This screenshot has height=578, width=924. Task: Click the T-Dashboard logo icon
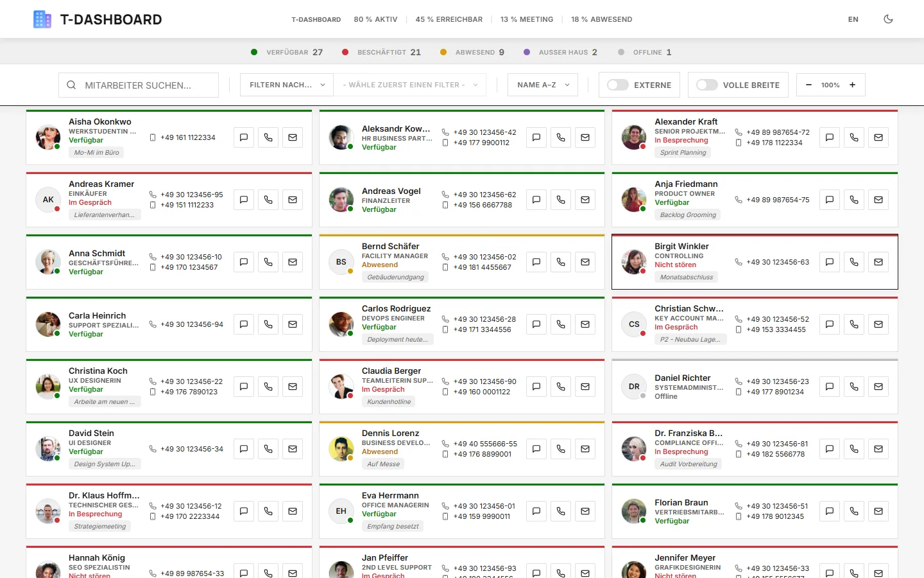tap(42, 19)
